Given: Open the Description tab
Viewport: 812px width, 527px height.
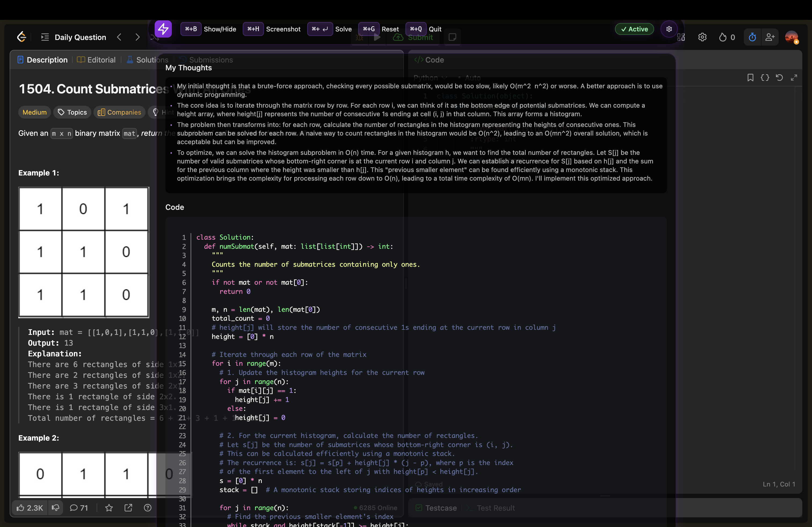Looking at the screenshot, I should coord(43,60).
